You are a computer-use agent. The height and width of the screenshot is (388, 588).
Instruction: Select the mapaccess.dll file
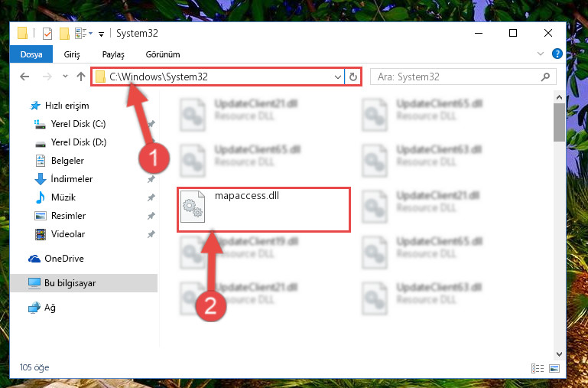click(x=264, y=210)
